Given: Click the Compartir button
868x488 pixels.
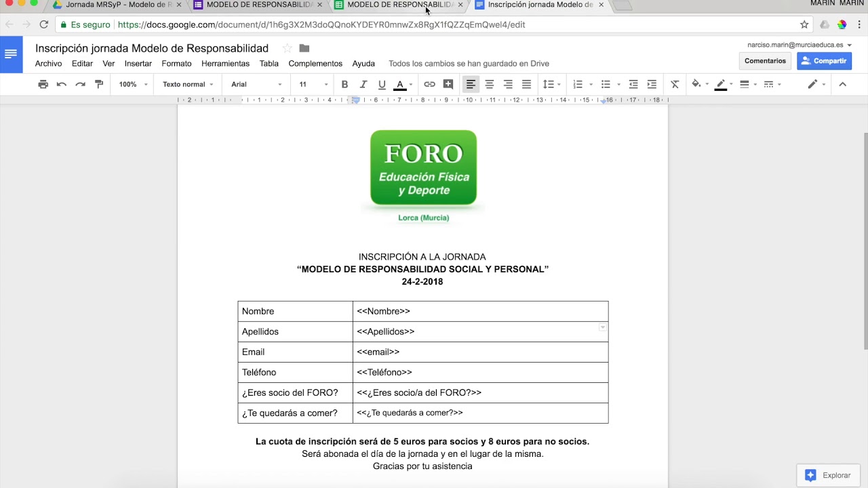Looking at the screenshot, I should pyautogui.click(x=824, y=61).
